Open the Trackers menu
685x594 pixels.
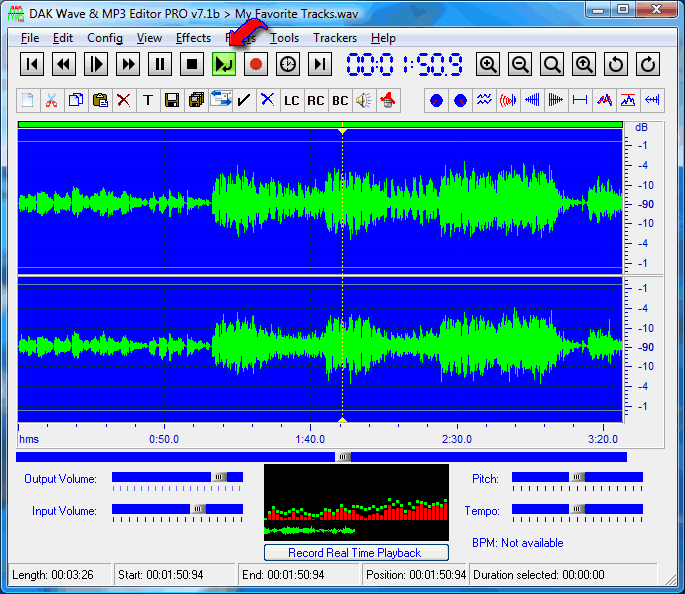(x=335, y=38)
